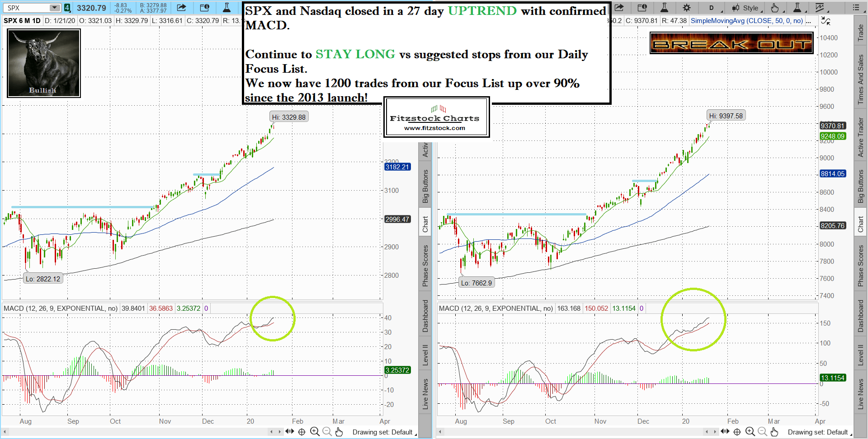
Task: Switch to the Trade side tab
Action: pyautogui.click(x=861, y=33)
